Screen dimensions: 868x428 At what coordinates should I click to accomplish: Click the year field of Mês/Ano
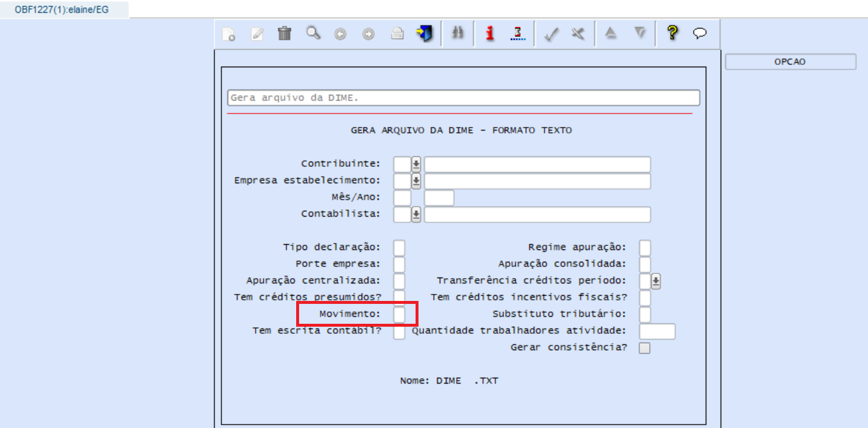tap(439, 198)
